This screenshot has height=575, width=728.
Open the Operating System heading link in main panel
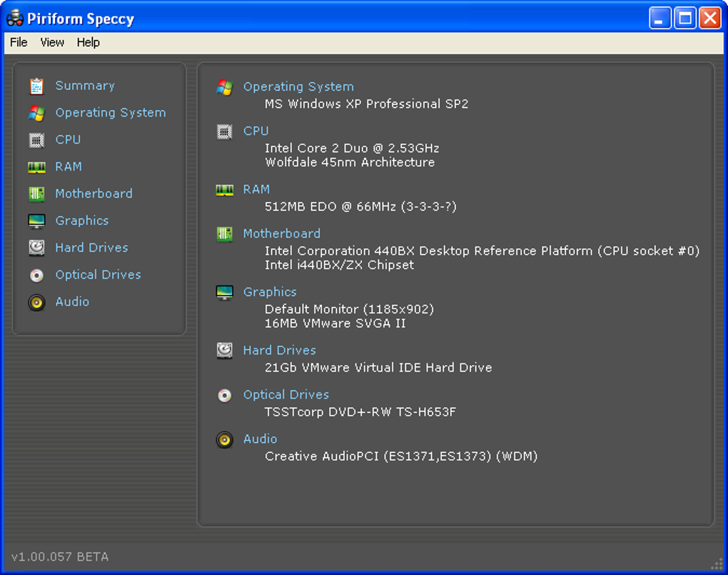coord(298,87)
